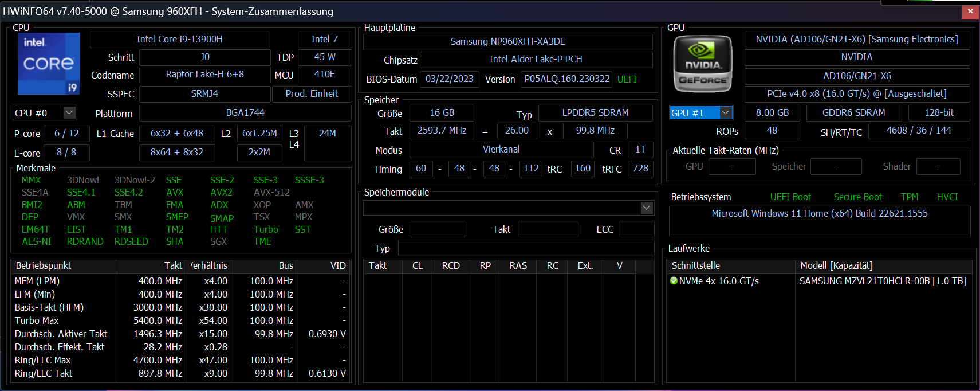Screen dimensions: 980x391
Task: Open the CPU #0 selector dropdown
Action: coord(69,113)
